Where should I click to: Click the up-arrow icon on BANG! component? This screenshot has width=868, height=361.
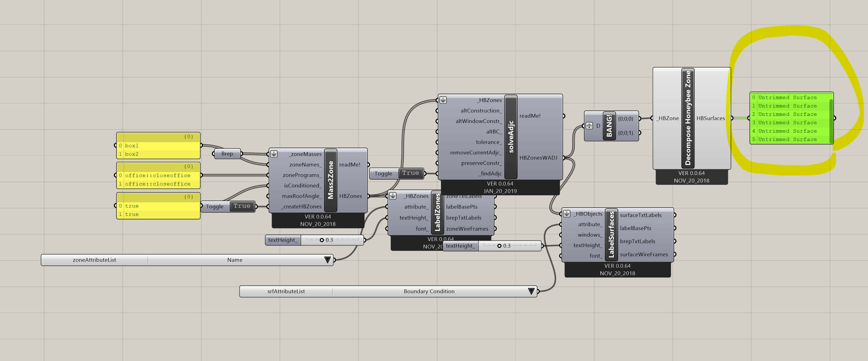tap(589, 126)
